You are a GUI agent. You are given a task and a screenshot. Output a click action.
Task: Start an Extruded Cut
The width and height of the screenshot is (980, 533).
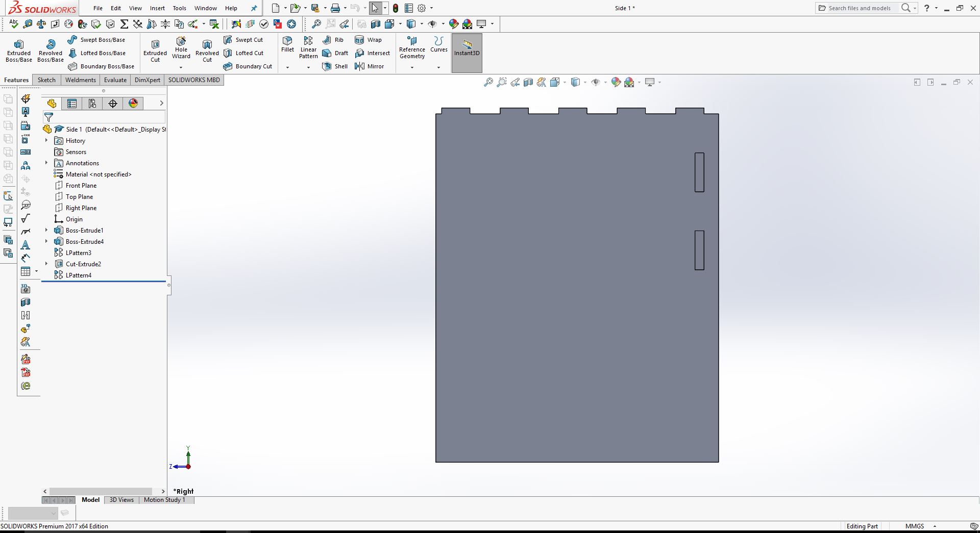pyautogui.click(x=155, y=51)
